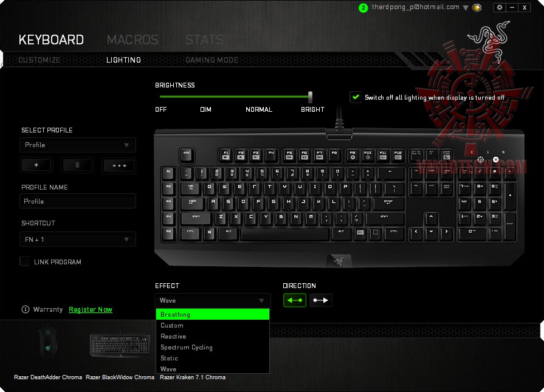Expand the Select Profile dropdown

(x=78, y=145)
